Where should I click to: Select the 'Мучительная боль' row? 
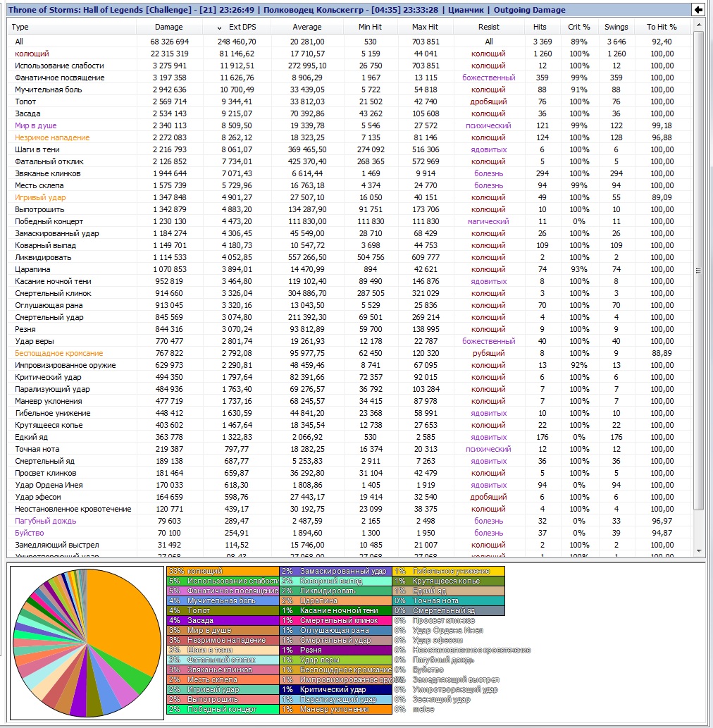pos(350,90)
